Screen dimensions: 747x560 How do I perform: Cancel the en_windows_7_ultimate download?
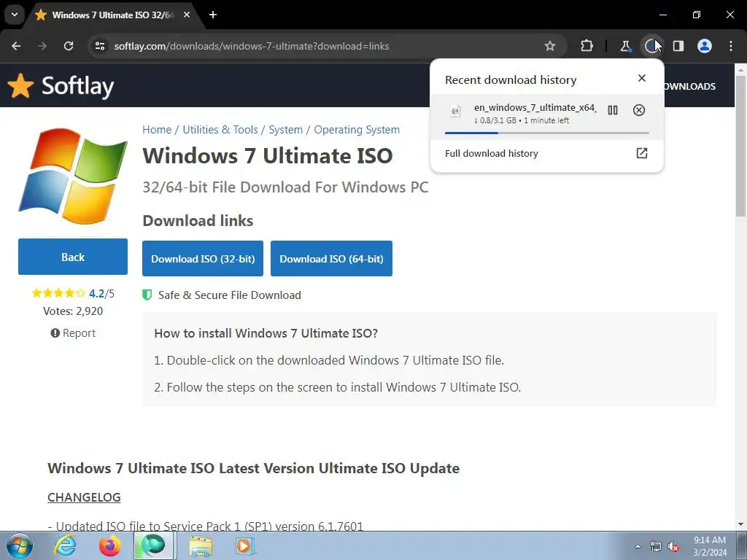(639, 111)
